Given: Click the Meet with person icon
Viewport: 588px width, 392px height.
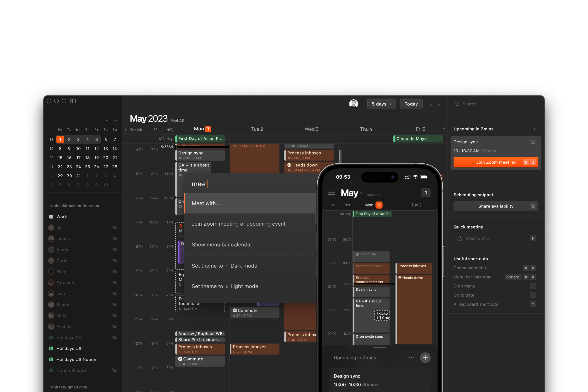Looking at the screenshot, I should [459, 238].
